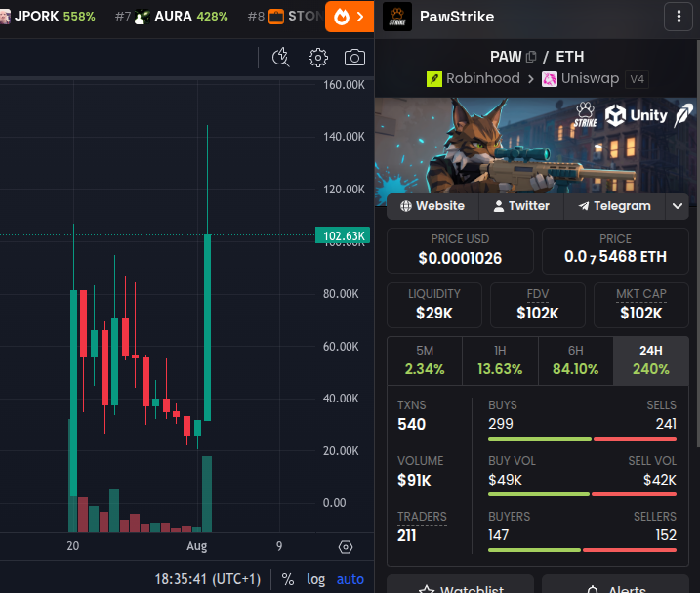Click the V4 version badge
The width and height of the screenshot is (700, 593).
[637, 79]
